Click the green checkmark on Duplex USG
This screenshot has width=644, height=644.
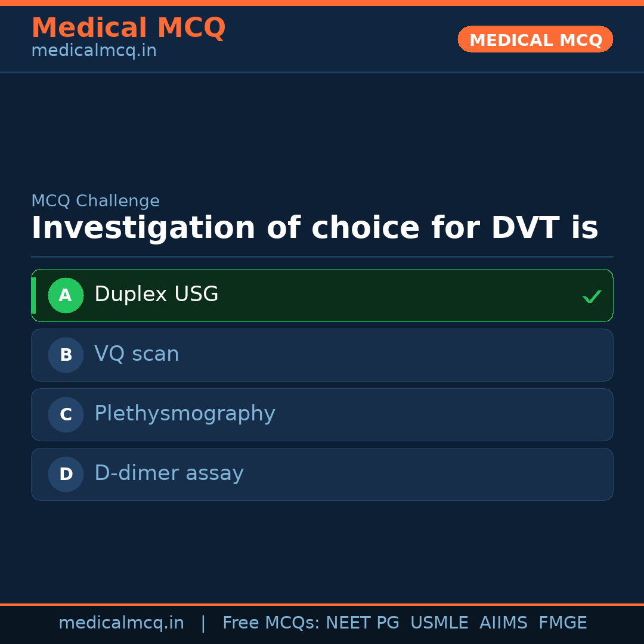[592, 296]
